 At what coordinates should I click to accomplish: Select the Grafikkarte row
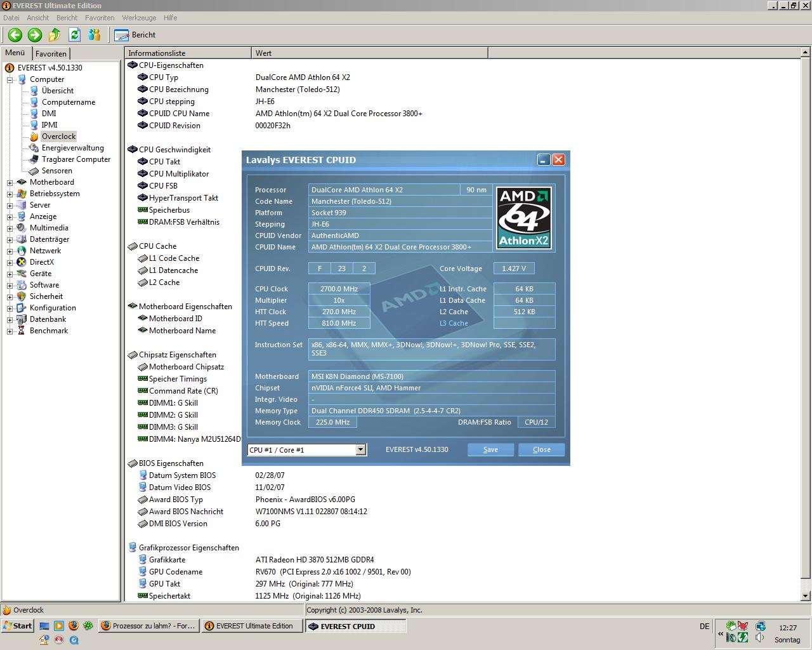point(463,560)
